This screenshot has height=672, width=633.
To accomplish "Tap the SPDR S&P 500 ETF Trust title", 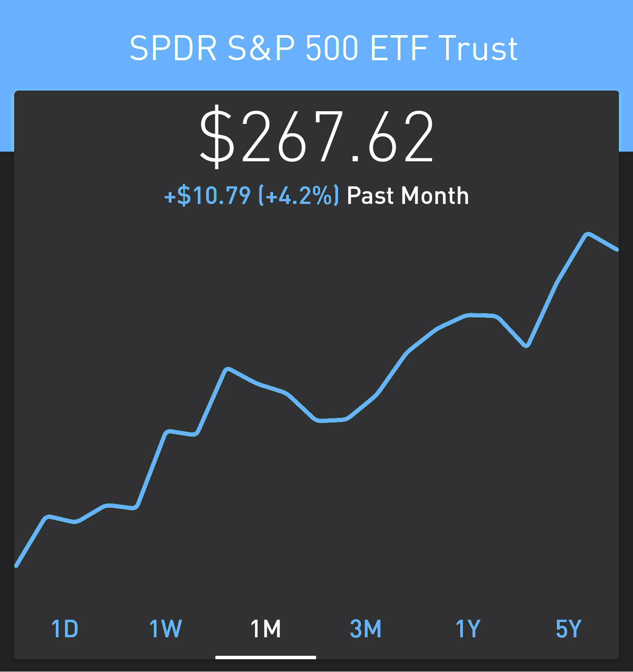I will [x=324, y=48].
